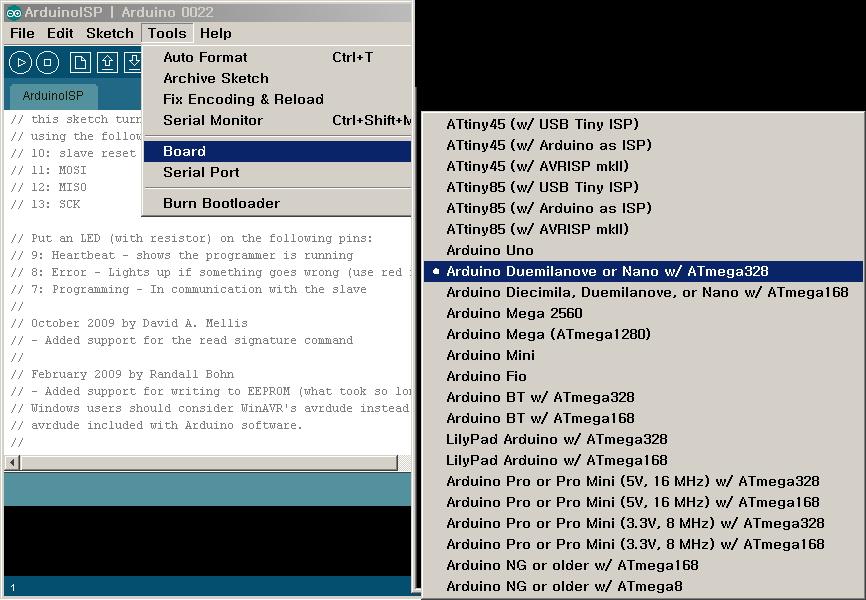866x600 pixels.
Task: Switch to the ArduinoISP sketch tab
Action: pyautogui.click(x=53, y=96)
